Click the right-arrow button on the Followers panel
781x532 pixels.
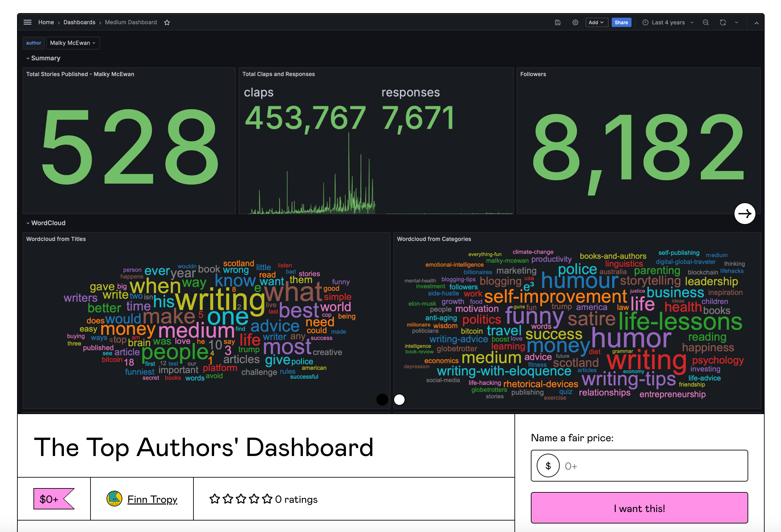click(x=745, y=213)
